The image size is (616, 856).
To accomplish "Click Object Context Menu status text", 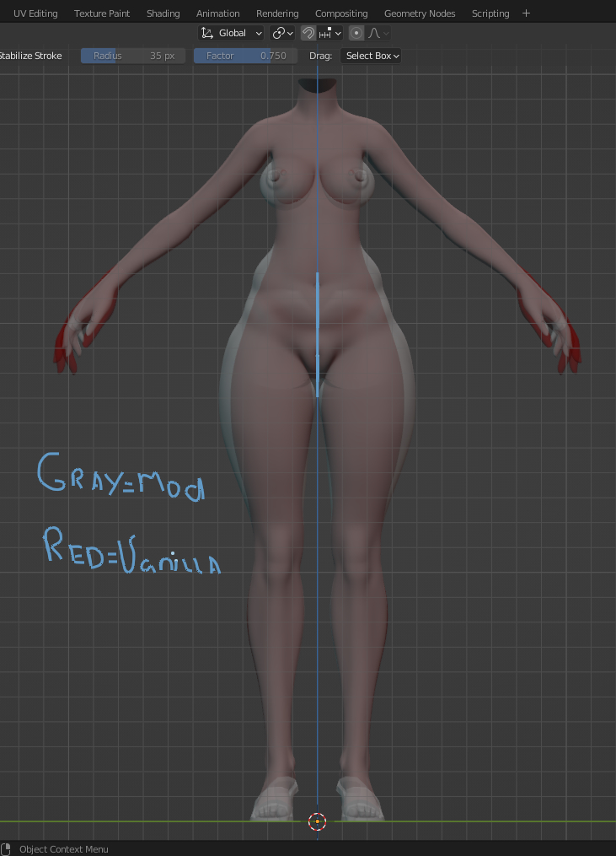I will (x=64, y=849).
